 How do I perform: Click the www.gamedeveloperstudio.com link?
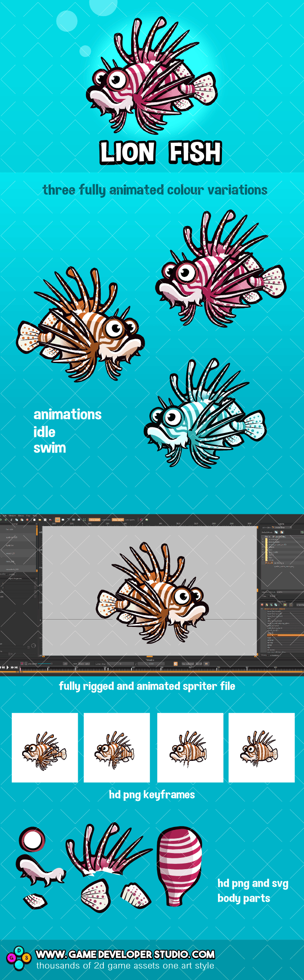pyautogui.click(x=125, y=954)
